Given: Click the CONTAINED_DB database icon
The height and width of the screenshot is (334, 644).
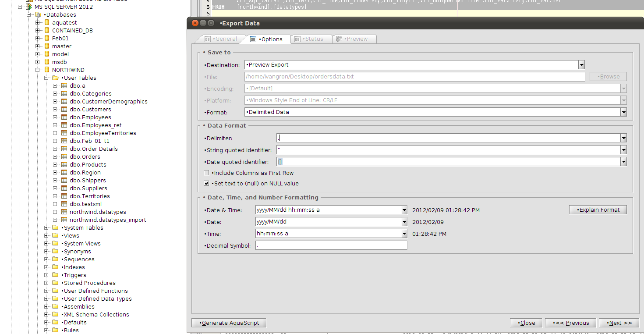Looking at the screenshot, I should (47, 30).
